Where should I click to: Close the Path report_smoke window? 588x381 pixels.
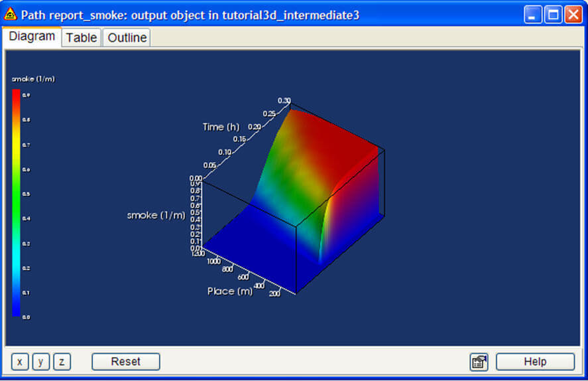[x=573, y=15]
